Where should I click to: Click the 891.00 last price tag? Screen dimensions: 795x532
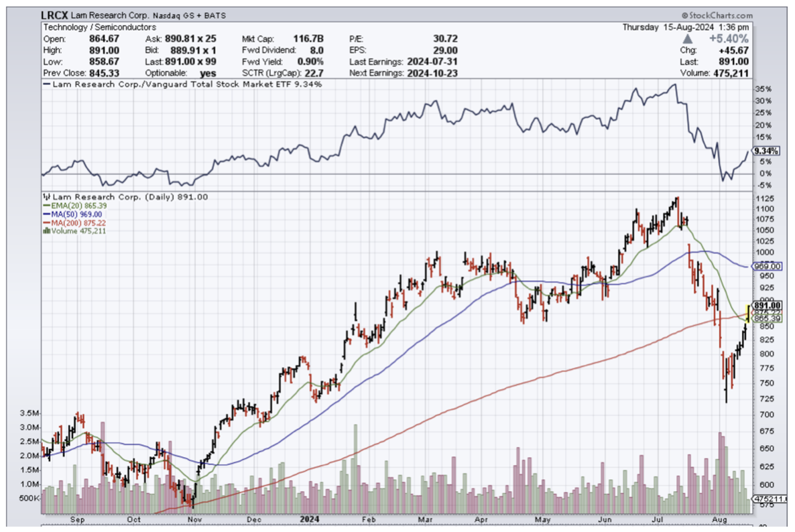[x=767, y=306]
